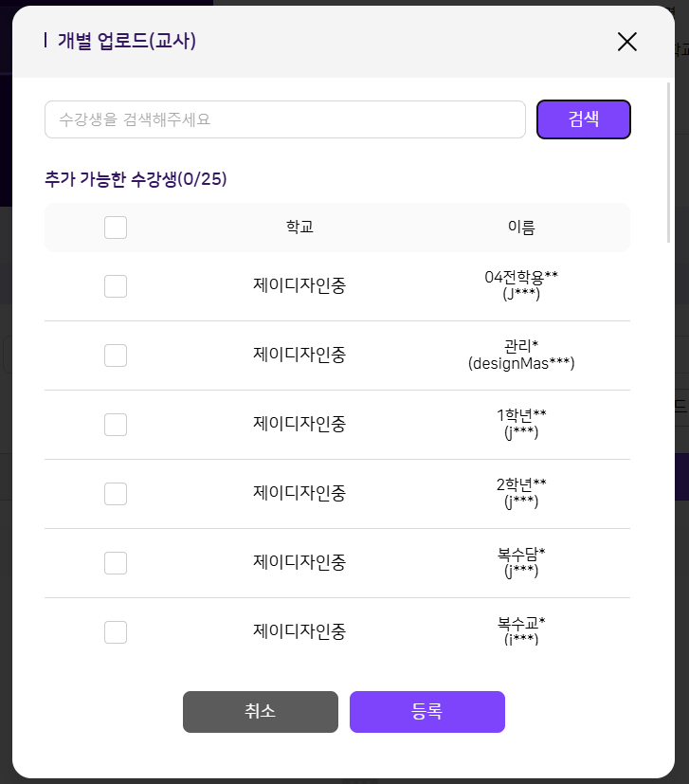
Task: Click the 학교 column header
Action: [x=299, y=228]
